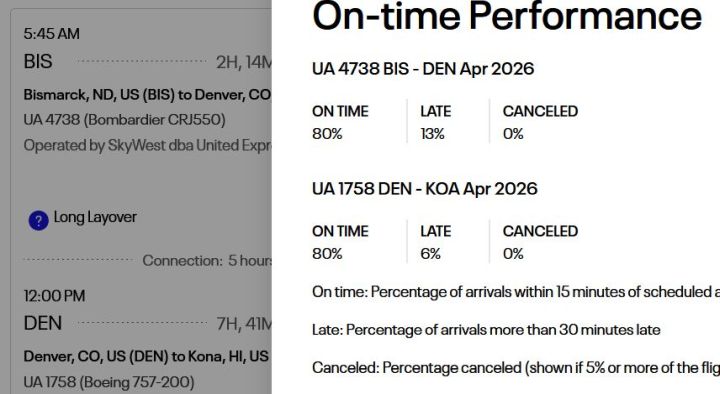
Task: Click Operated by SkyWest text
Action: pyautogui.click(x=147, y=146)
